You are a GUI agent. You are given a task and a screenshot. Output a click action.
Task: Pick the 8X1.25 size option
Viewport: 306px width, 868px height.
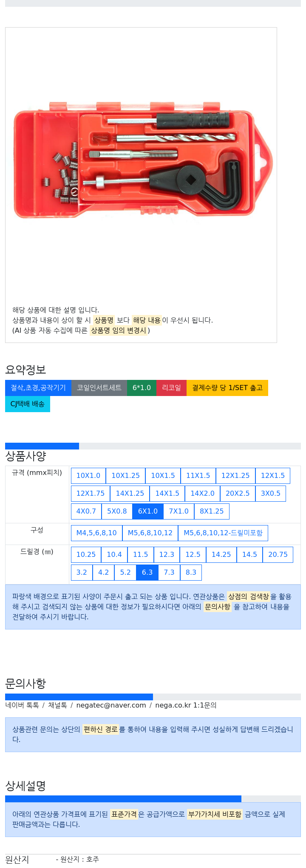point(212,511)
